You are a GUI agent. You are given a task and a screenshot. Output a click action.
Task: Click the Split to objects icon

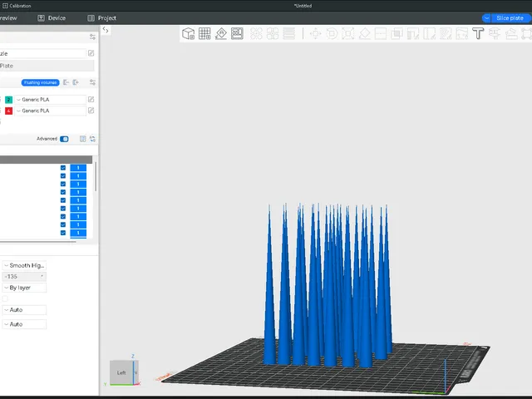pos(256,33)
